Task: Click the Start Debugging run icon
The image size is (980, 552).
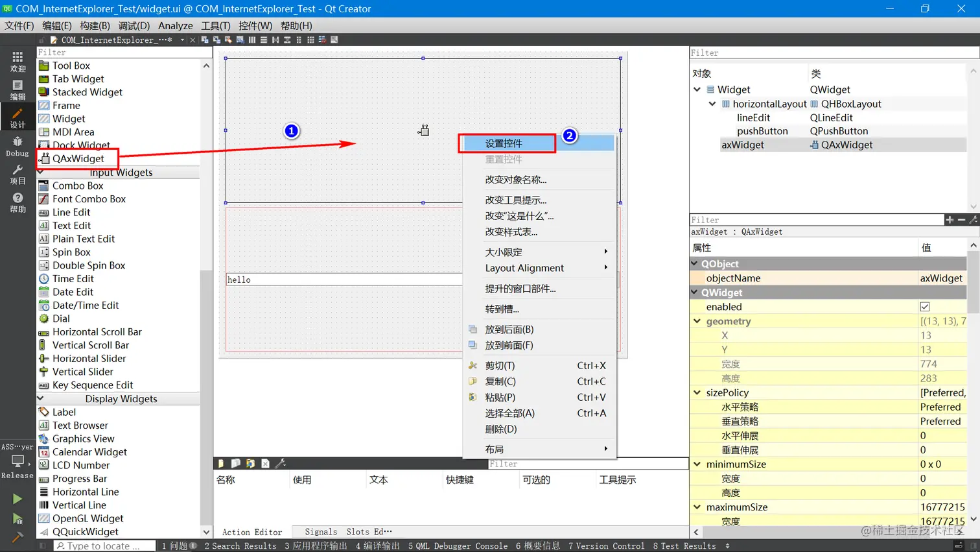Action: pyautogui.click(x=17, y=518)
